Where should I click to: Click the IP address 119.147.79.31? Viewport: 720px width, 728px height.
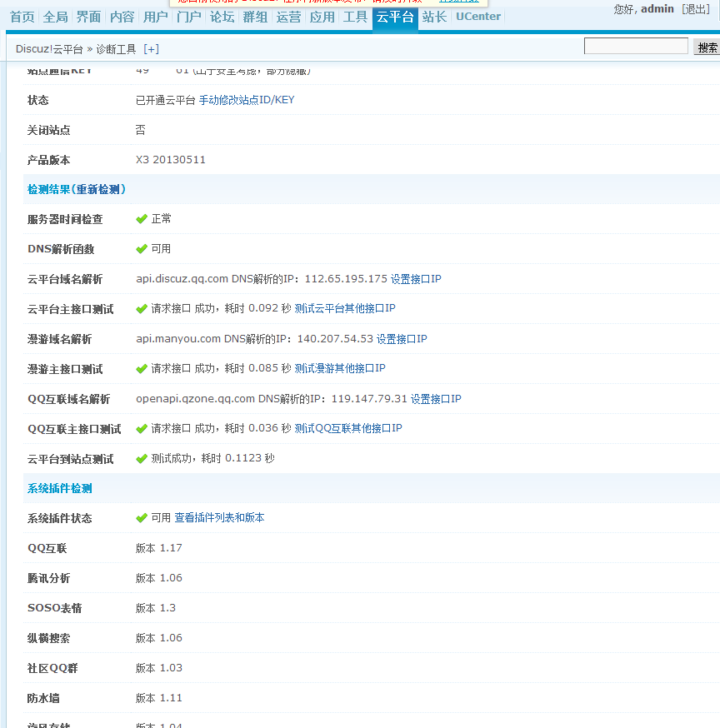[369, 399]
